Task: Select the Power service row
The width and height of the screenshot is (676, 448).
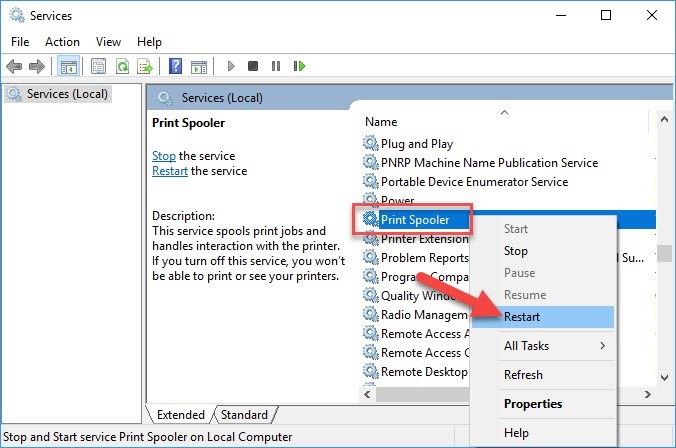Action: 509,201
